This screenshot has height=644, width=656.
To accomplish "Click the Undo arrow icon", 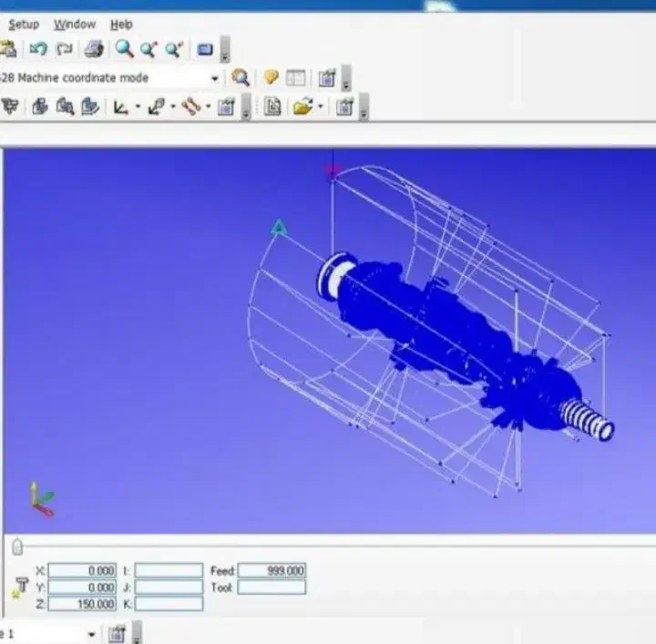I will [37, 49].
